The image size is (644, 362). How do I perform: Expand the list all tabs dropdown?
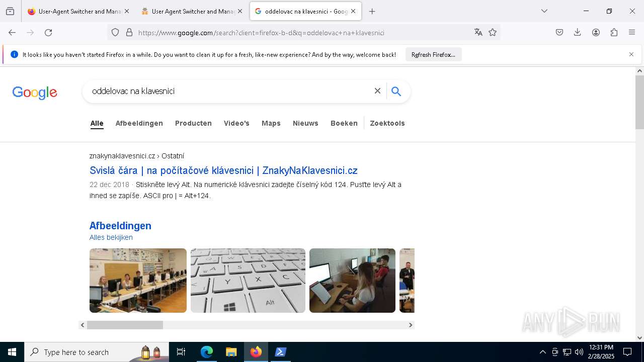[x=544, y=11]
